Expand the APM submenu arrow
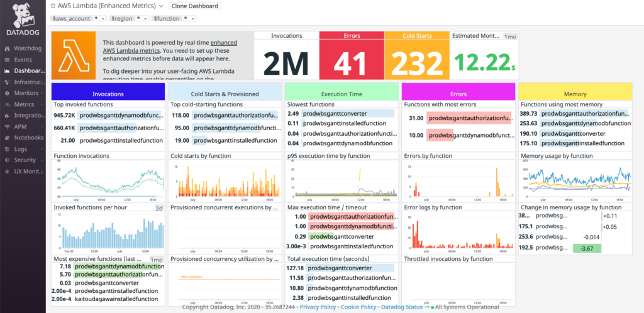Screen dimensions: 644x313 (x=42, y=127)
